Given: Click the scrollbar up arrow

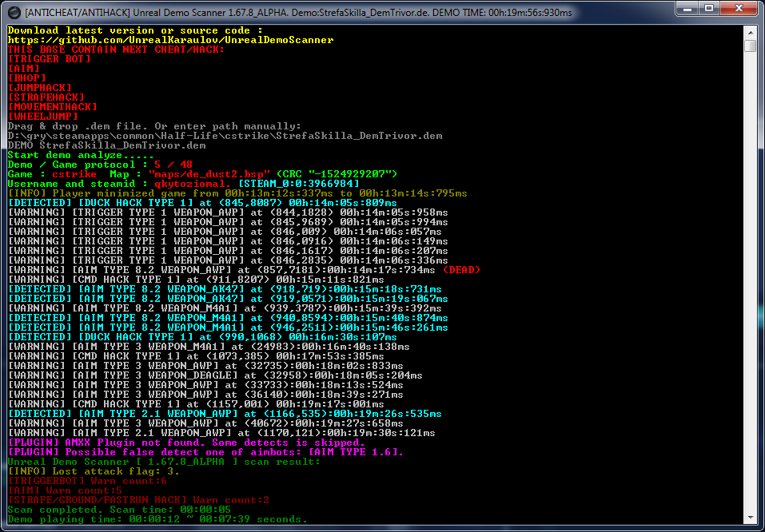Looking at the screenshot, I should pos(751,32).
